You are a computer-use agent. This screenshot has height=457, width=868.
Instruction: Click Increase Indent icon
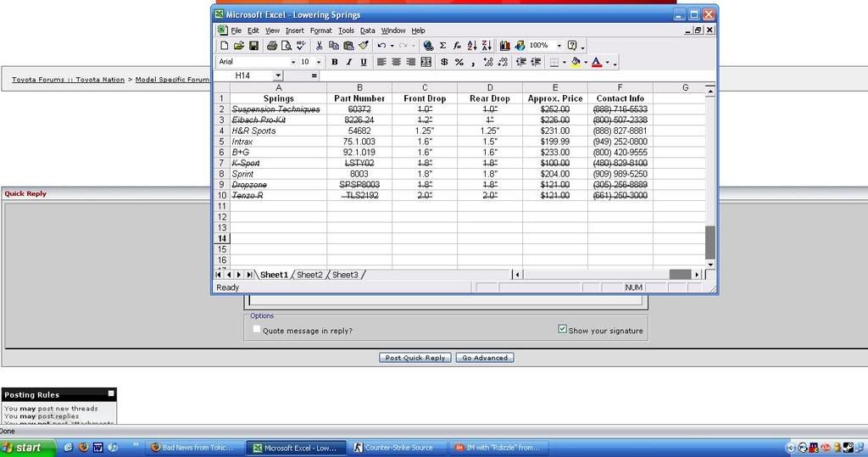click(536, 62)
